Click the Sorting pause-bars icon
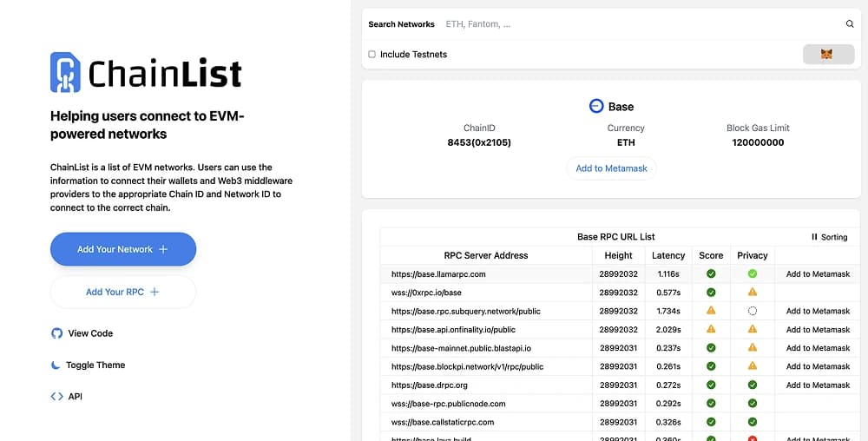Viewport: 868px width, 441px height. pos(814,237)
